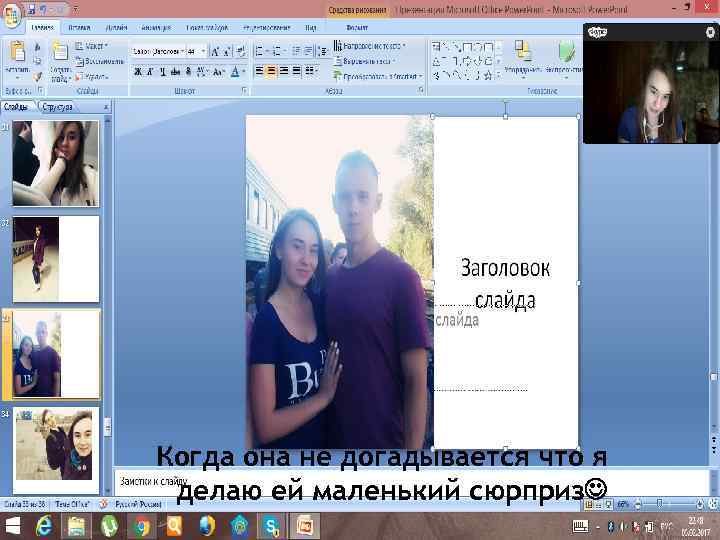Cut the selection with the scissors icon
720x540 pixels.
[x=38, y=47]
